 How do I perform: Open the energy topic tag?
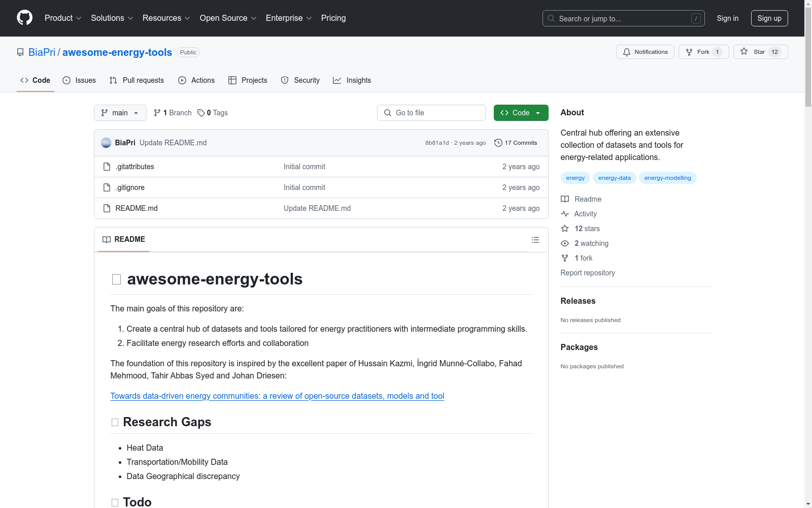click(576, 178)
